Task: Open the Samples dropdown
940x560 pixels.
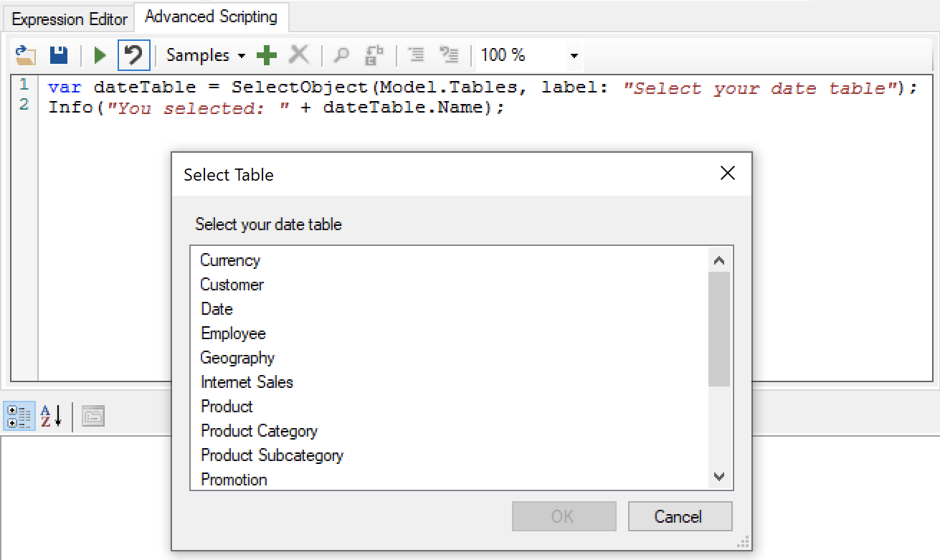Action: coord(203,54)
